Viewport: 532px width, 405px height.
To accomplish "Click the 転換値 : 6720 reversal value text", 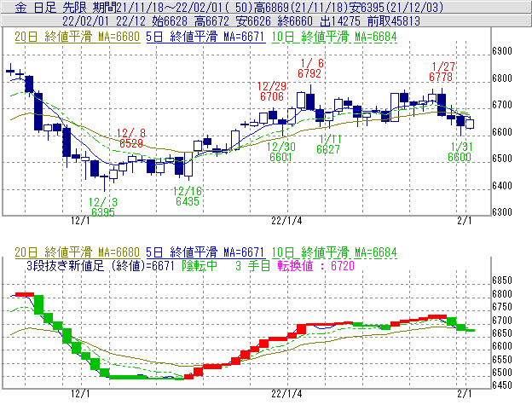I will 315,265.
